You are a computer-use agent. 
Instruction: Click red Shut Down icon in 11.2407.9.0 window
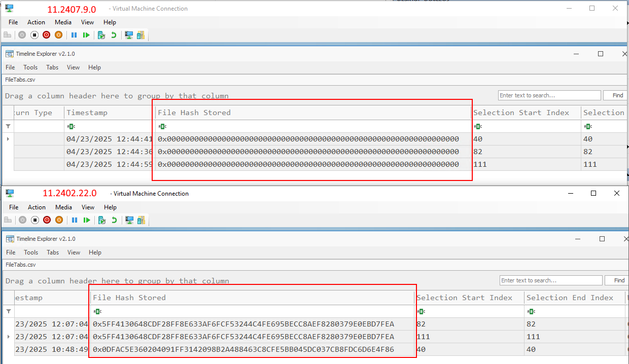tap(46, 35)
